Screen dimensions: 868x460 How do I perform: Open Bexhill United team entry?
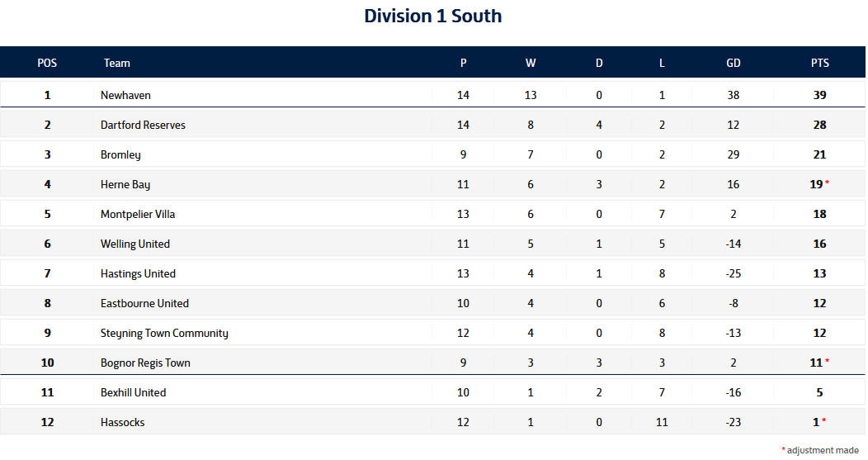coord(133,392)
